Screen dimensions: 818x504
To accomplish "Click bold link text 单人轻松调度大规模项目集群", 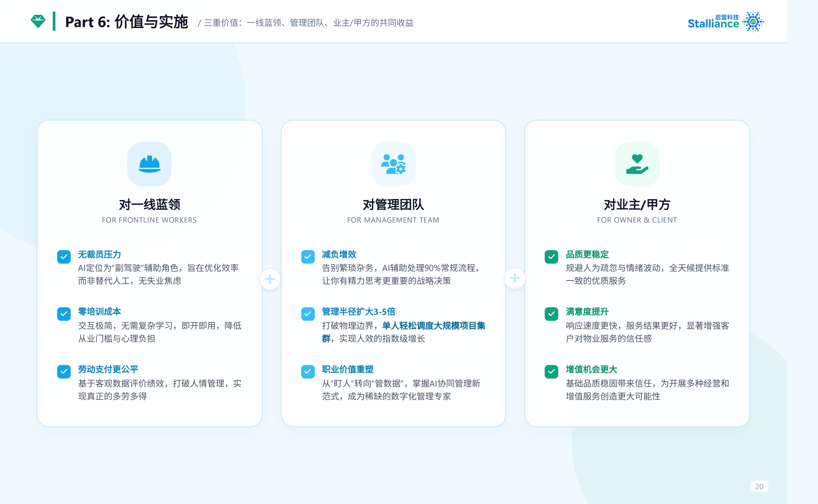I will pos(433,326).
